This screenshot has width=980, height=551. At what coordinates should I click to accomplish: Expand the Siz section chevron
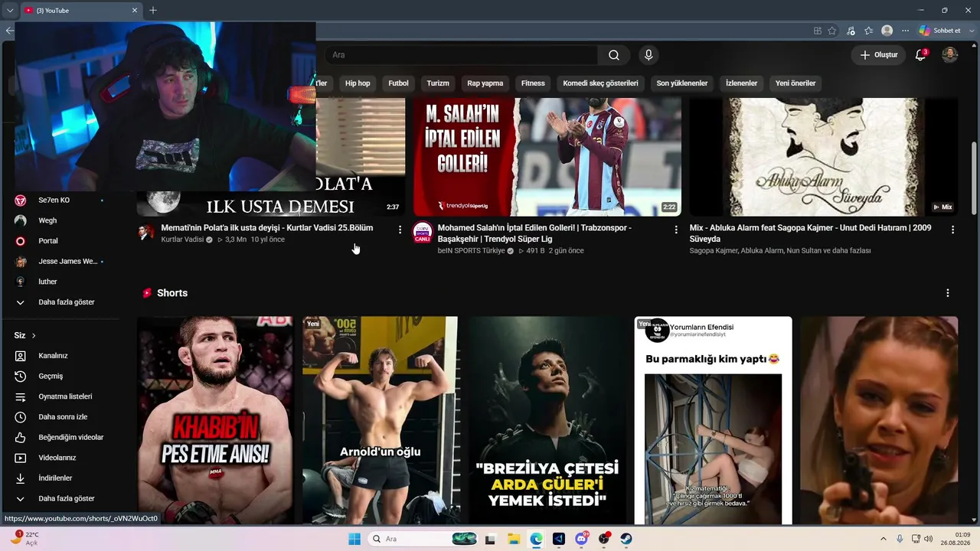tap(34, 335)
